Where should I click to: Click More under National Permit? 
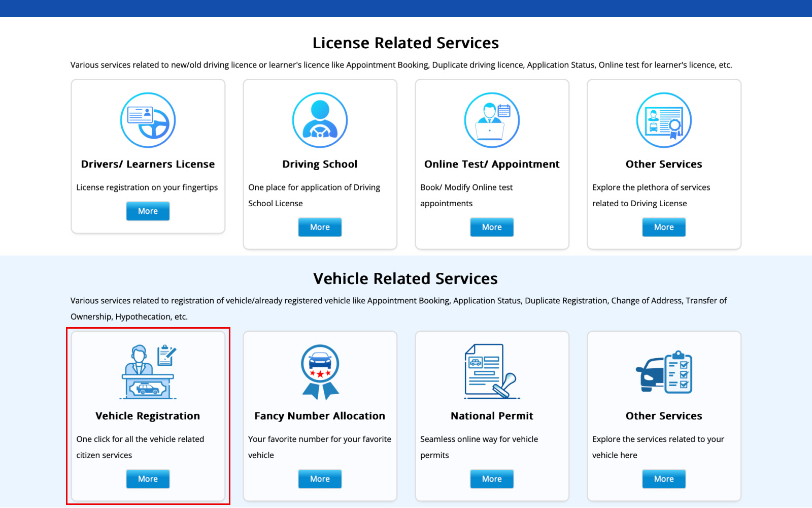(491, 479)
